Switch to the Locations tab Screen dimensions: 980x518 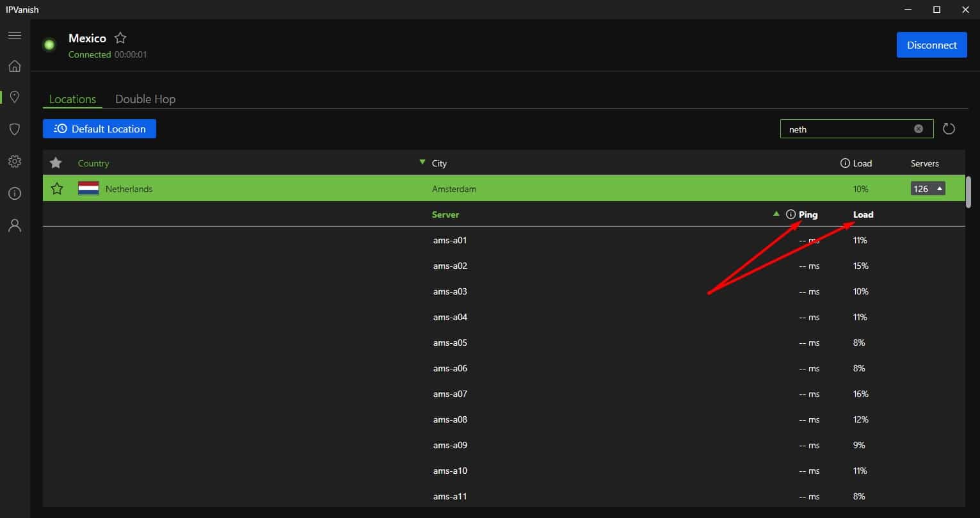tap(72, 99)
